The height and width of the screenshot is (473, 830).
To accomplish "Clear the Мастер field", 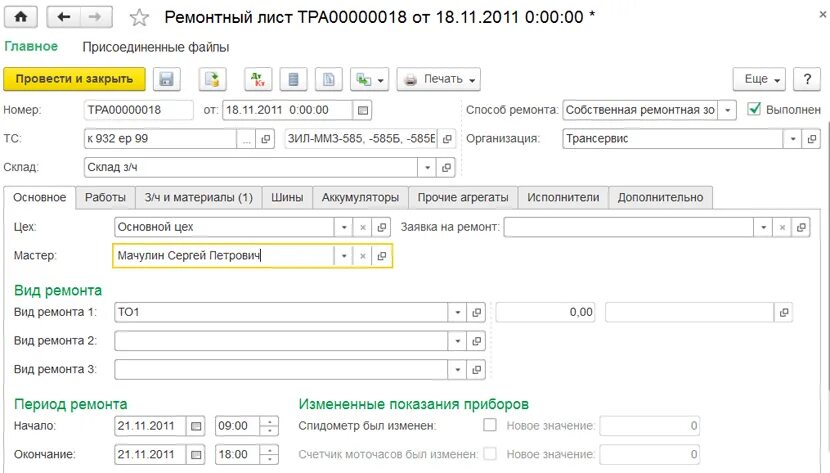I will pos(363,256).
